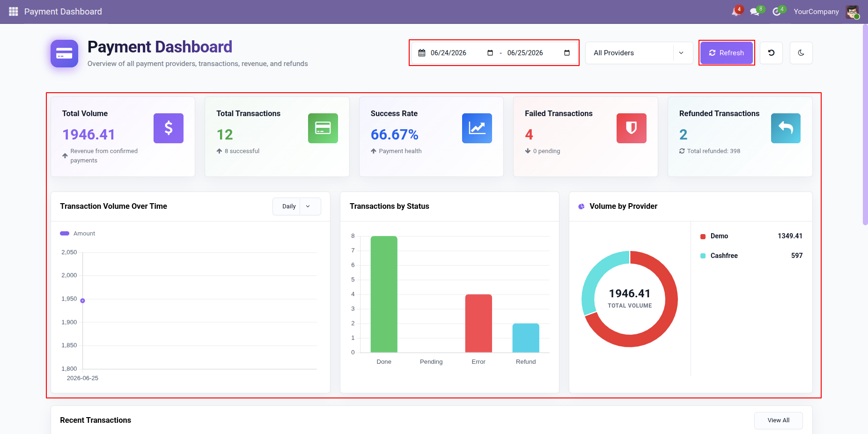This screenshot has height=434, width=868.
Task: Open end date calendar picker icon
Action: (567, 53)
